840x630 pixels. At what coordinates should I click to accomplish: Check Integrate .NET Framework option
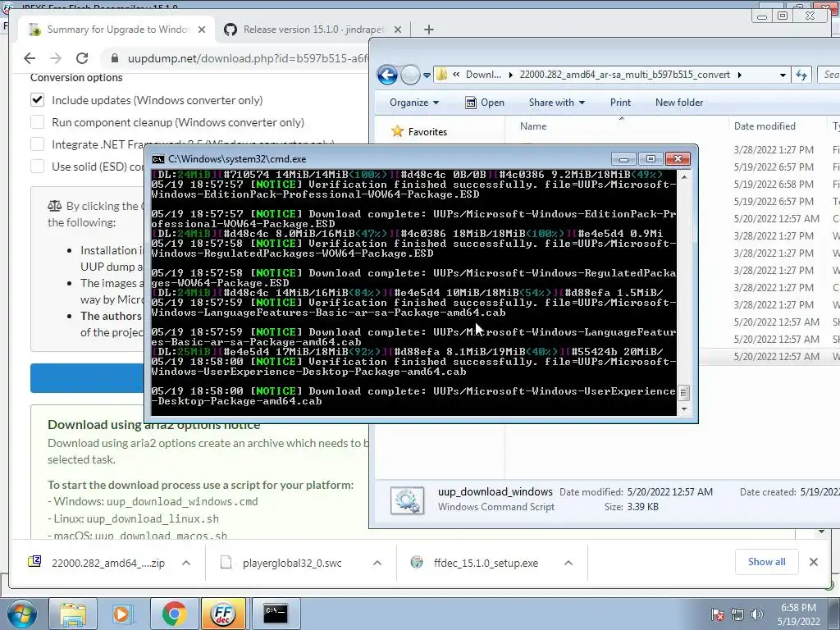pyautogui.click(x=37, y=144)
